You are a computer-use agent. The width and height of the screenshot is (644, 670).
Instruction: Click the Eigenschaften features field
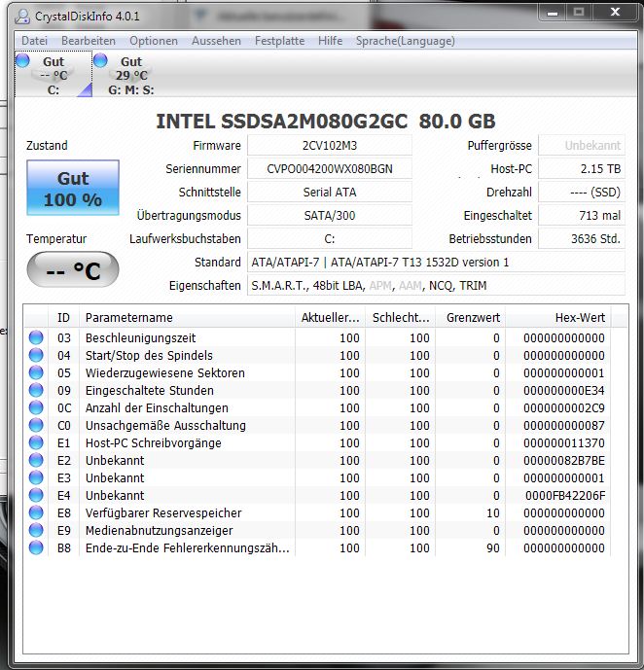tap(436, 286)
